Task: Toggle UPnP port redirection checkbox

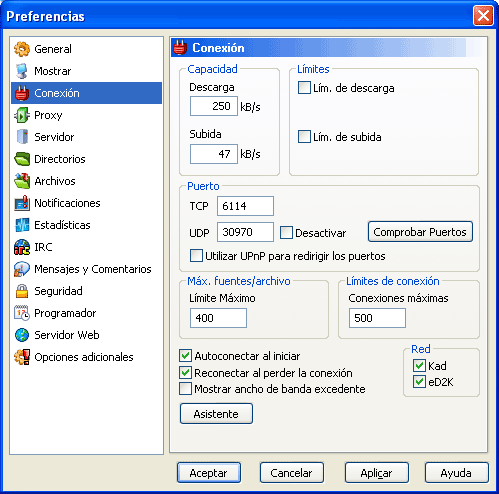Action: tap(196, 256)
